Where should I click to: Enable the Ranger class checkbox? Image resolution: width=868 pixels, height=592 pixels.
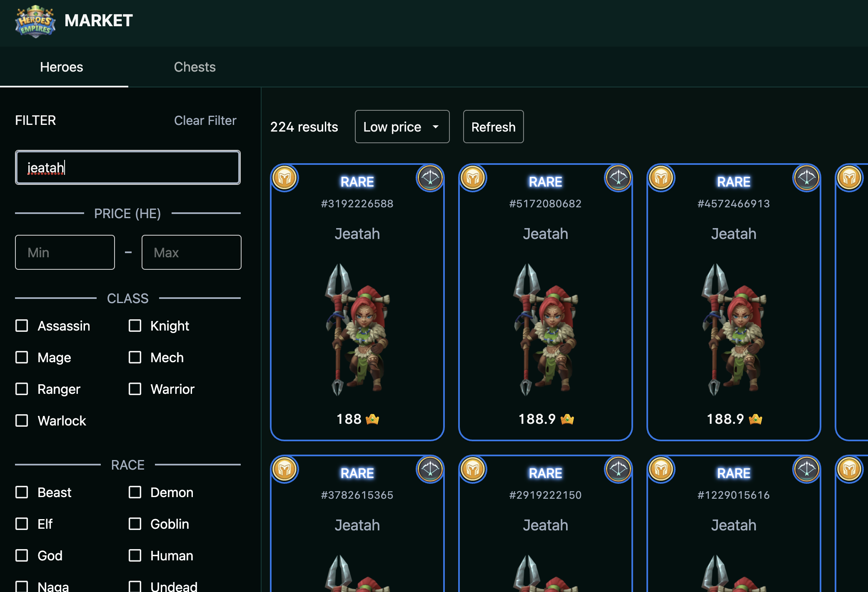point(22,389)
